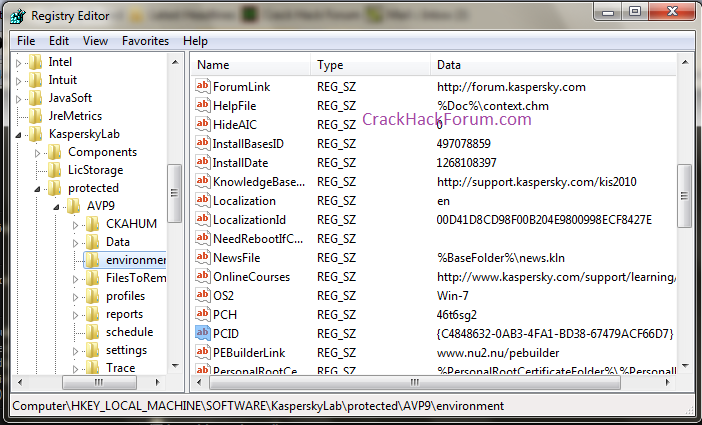Click the OS2 value icon

(x=203, y=296)
